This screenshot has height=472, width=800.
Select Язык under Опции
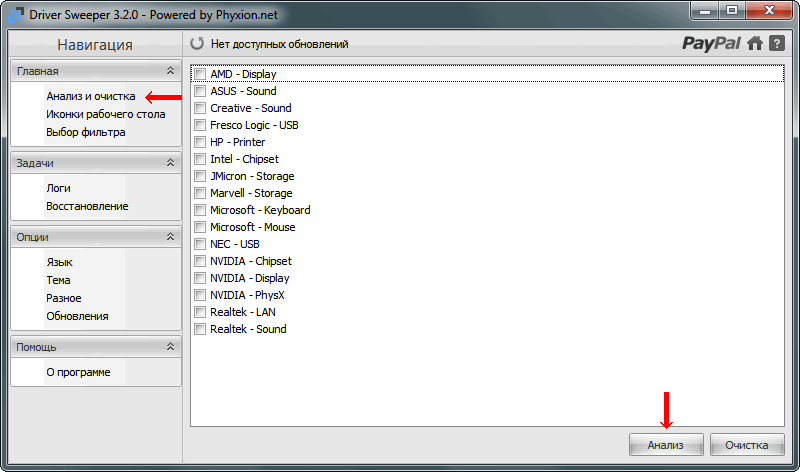pos(59,262)
